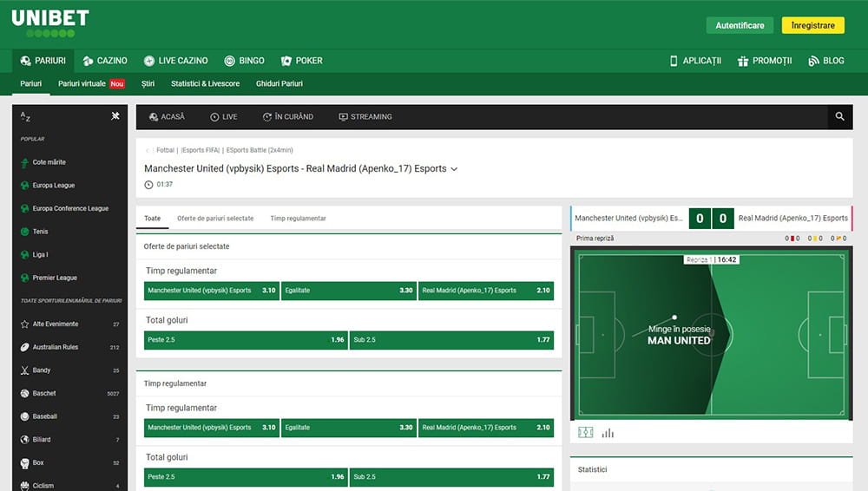Viewport: 868px width, 491px height.
Task: Click the Bandy sticks icon
Action: [24, 370]
